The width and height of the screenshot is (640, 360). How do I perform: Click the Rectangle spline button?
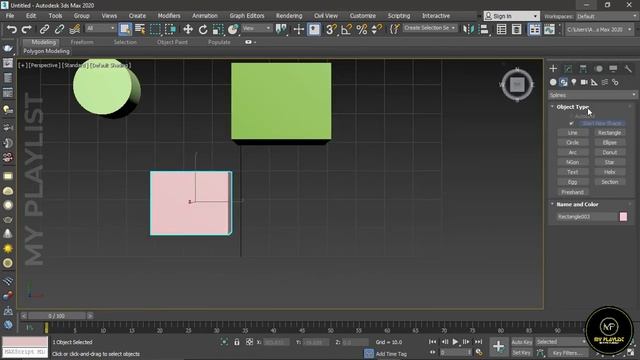coord(609,133)
